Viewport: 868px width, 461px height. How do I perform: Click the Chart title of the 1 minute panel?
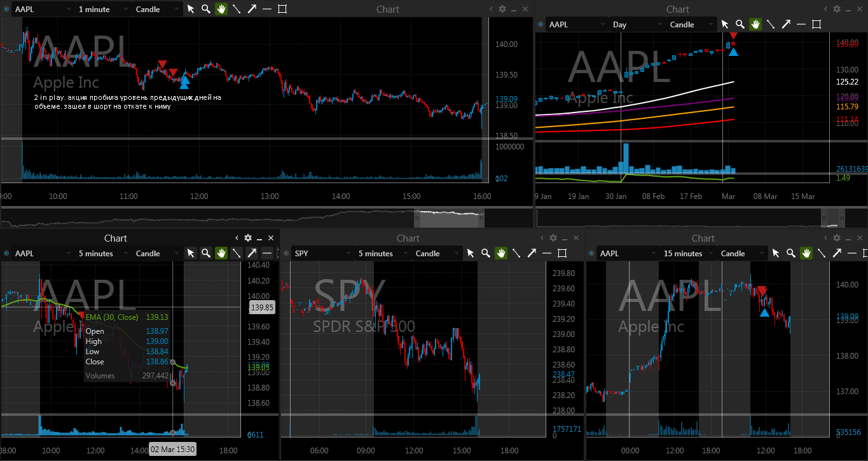point(388,9)
